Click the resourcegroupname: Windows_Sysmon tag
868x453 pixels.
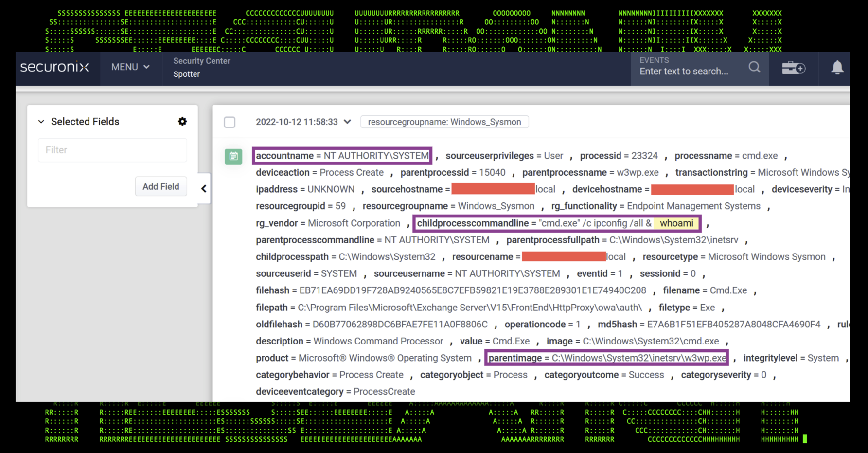(x=444, y=122)
